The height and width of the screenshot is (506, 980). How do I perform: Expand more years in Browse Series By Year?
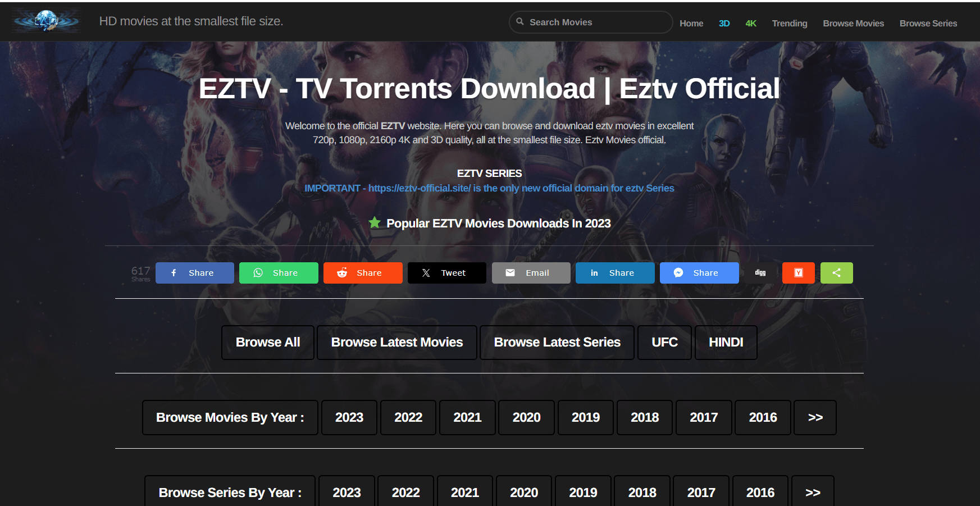[x=813, y=492]
